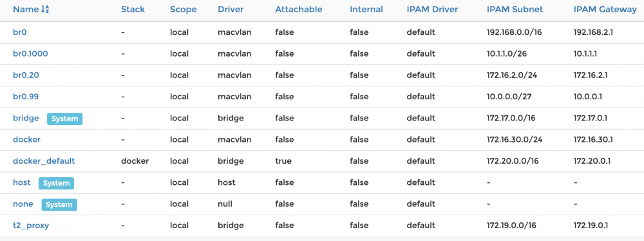Click the System badge beside host
This screenshot has width=644, height=241.
coord(56,183)
